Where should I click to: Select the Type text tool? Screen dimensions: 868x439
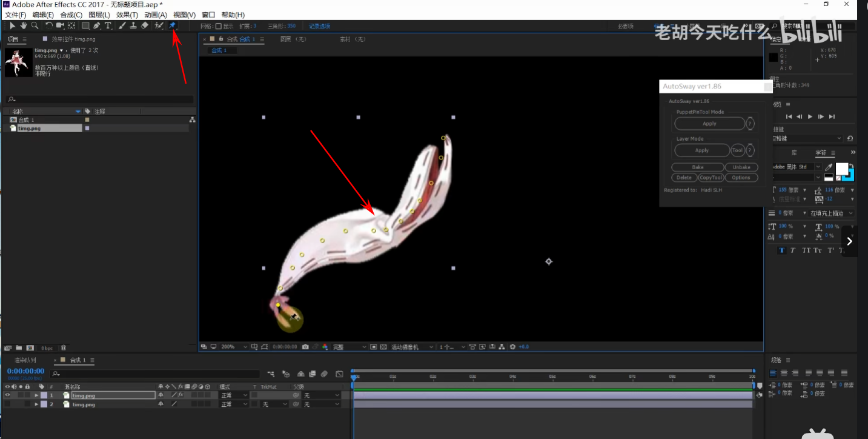[108, 25]
